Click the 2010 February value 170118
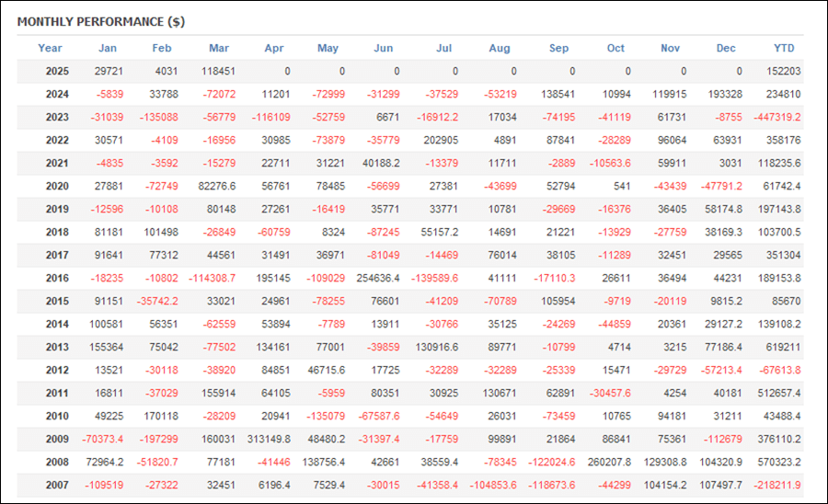This screenshot has width=828, height=504. tap(161, 416)
